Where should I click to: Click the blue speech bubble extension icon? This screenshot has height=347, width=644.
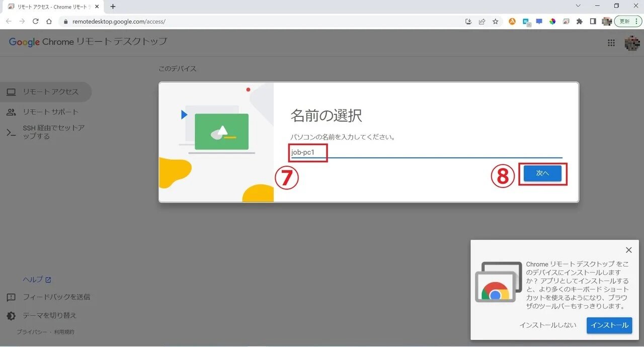[x=539, y=21]
